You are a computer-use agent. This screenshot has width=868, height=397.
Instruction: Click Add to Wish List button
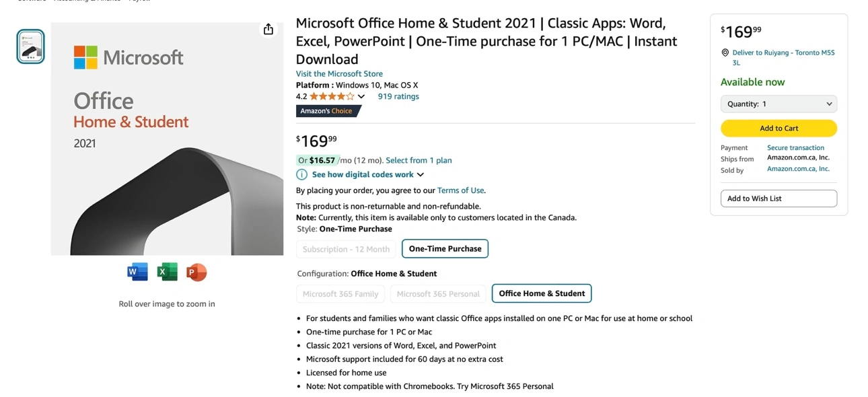779,199
